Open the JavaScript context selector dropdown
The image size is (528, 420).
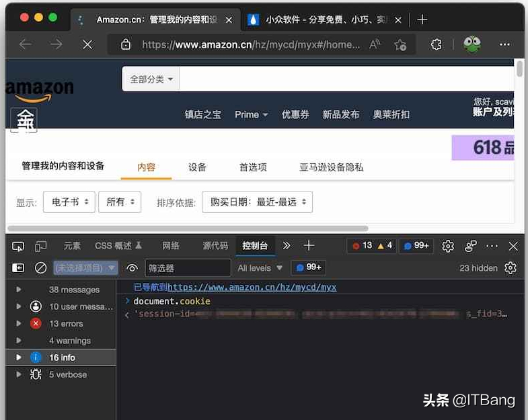pyautogui.click(x=85, y=268)
